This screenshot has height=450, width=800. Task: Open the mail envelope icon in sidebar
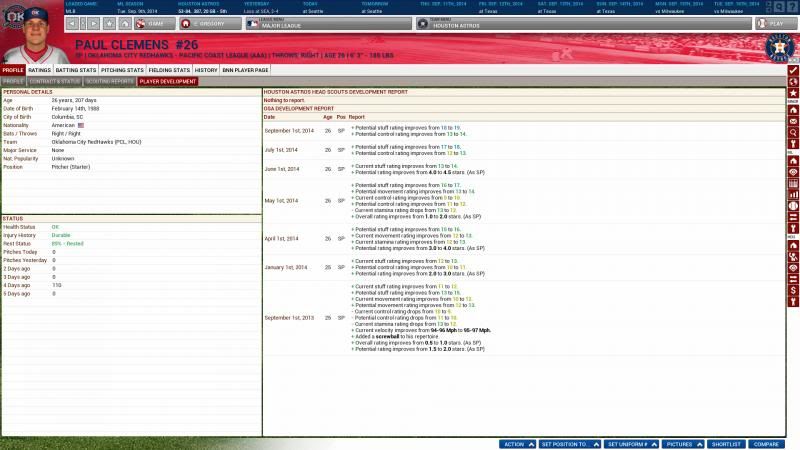(793, 121)
